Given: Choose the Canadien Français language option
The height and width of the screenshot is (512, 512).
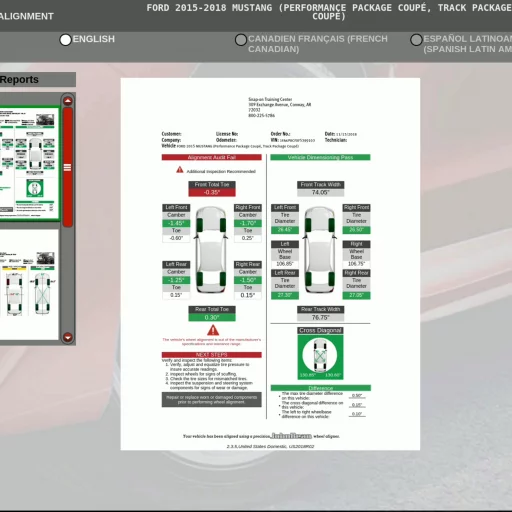Looking at the screenshot, I should coord(241,40).
